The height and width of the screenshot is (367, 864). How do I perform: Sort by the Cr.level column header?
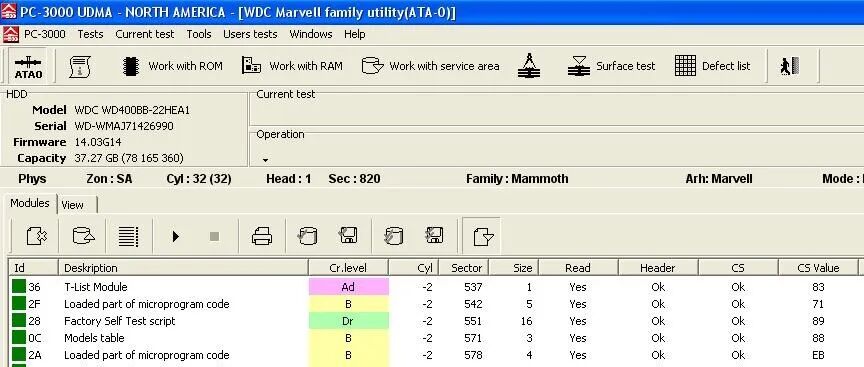348,268
